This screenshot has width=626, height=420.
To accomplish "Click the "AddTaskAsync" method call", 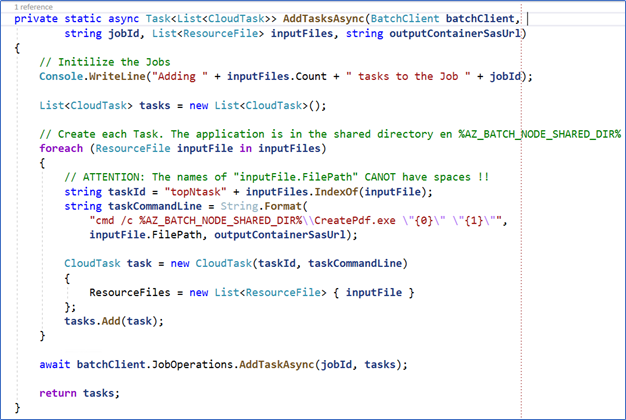I will pyautogui.click(x=277, y=365).
